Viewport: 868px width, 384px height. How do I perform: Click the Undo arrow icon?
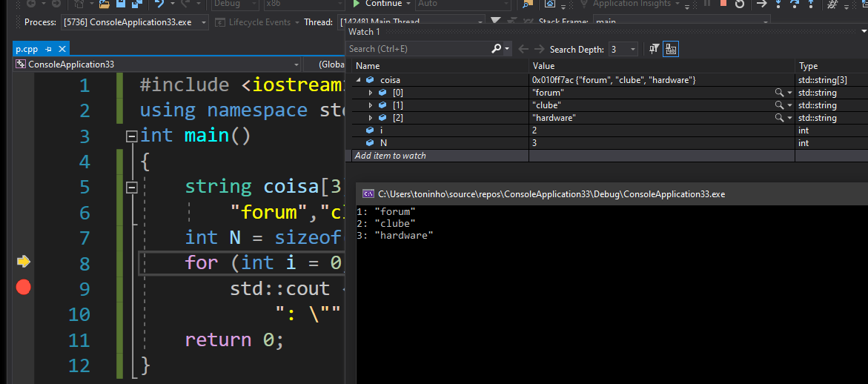point(160,3)
